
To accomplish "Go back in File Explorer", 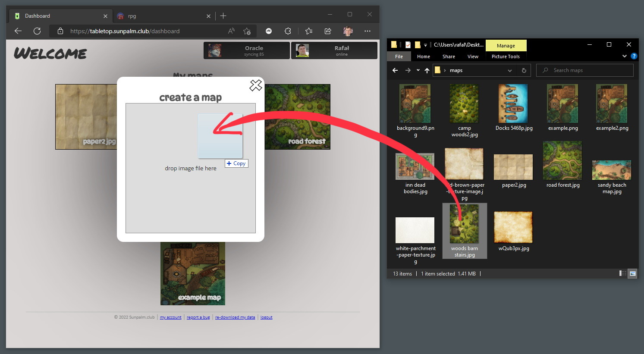I will point(395,70).
